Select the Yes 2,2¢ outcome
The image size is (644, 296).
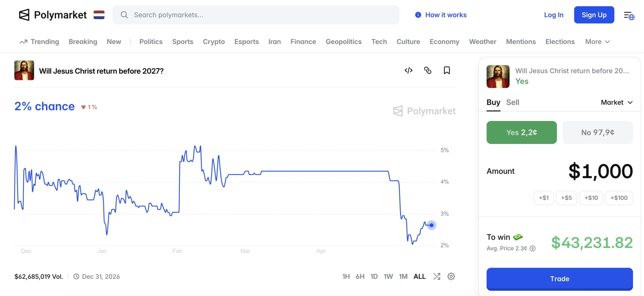[x=521, y=133]
